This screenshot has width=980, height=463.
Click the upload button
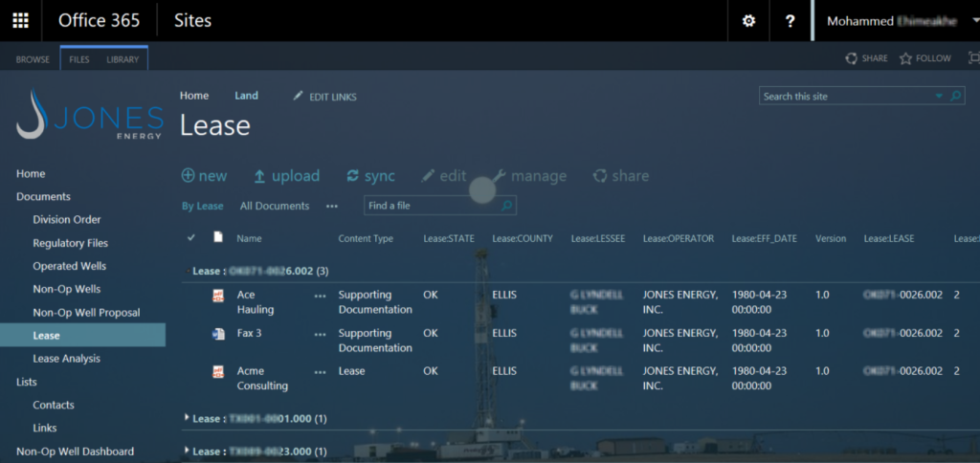(287, 176)
